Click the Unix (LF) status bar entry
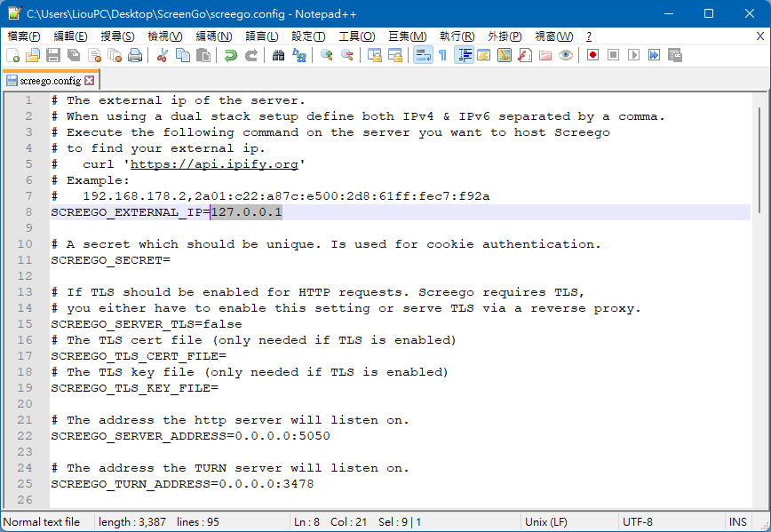 click(546, 521)
